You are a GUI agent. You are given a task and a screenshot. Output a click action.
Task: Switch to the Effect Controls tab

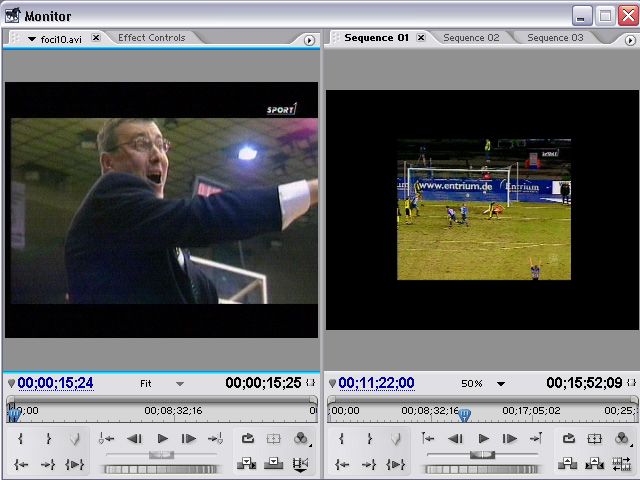tap(151, 38)
